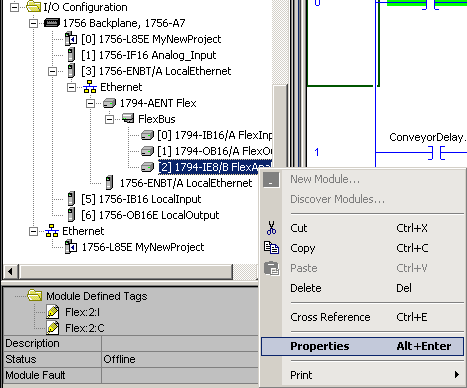This screenshot has height=388, width=467.
Task: Select the FlexBus icon
Action: pos(128,118)
